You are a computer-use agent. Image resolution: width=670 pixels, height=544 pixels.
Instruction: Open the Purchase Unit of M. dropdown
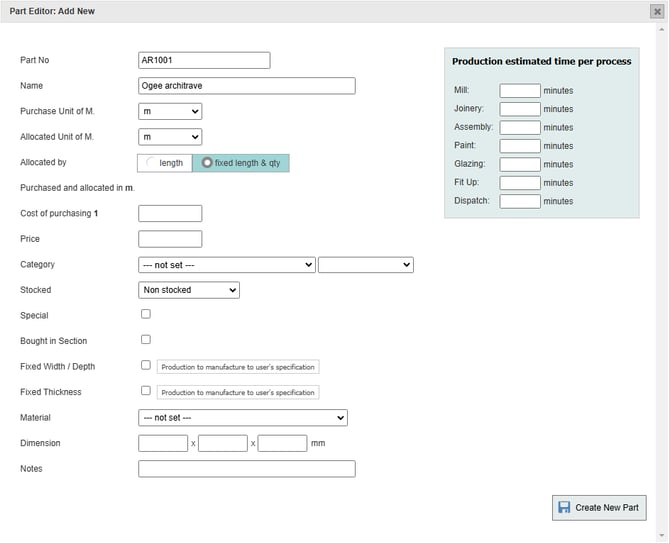click(x=170, y=111)
